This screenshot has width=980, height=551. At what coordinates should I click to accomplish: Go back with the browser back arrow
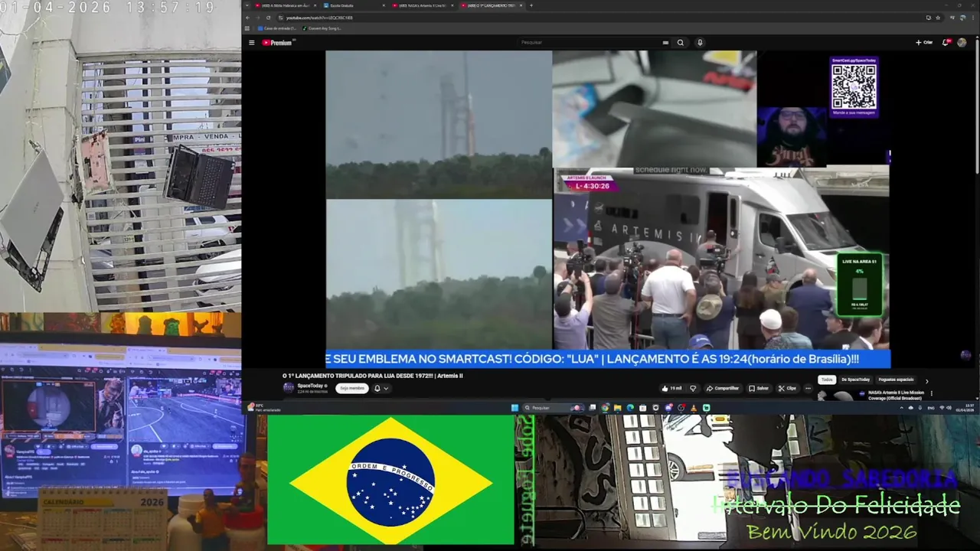pos(248,18)
